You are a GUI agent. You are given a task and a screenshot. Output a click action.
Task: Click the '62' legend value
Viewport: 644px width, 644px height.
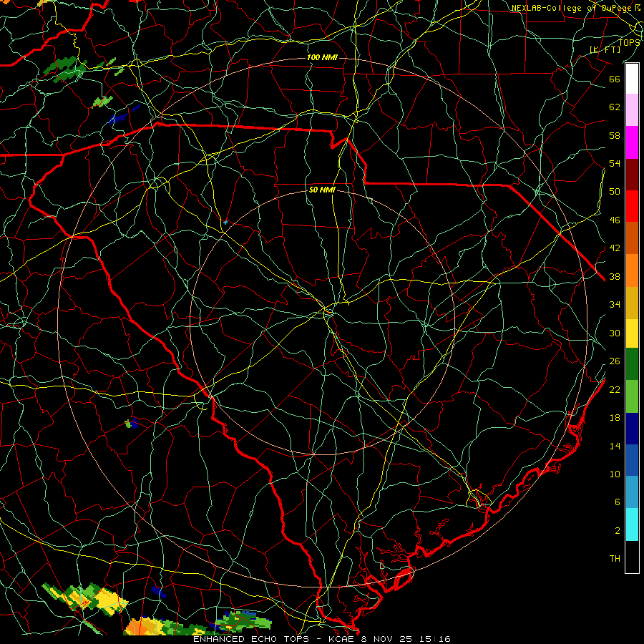click(615, 107)
